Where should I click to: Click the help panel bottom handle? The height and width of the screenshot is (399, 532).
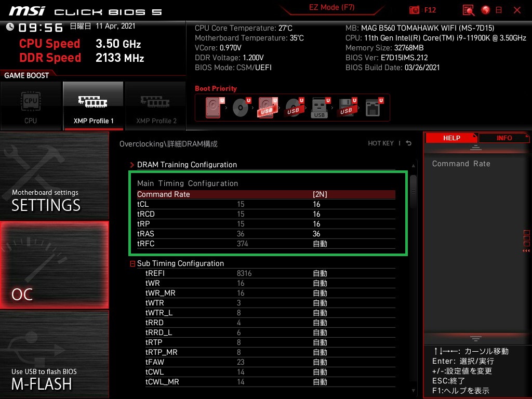(476, 338)
